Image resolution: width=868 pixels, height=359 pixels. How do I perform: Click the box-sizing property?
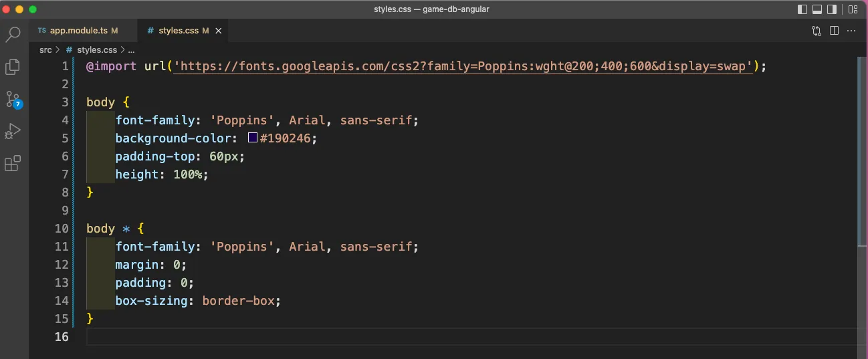(x=152, y=301)
